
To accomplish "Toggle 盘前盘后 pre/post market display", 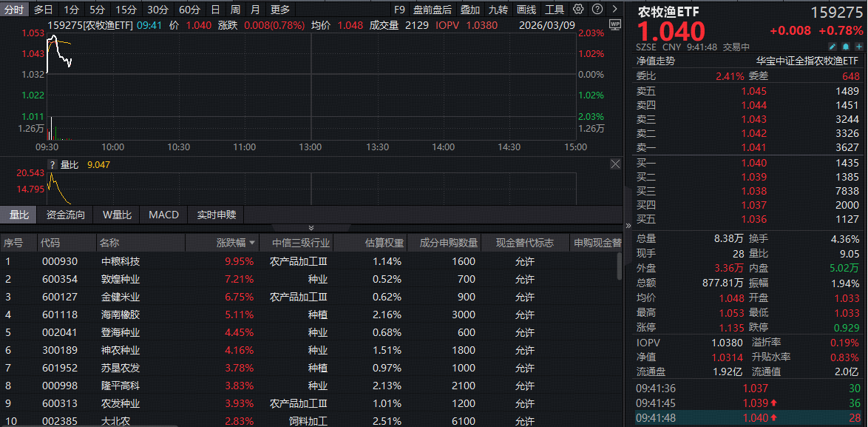I will point(433,8).
